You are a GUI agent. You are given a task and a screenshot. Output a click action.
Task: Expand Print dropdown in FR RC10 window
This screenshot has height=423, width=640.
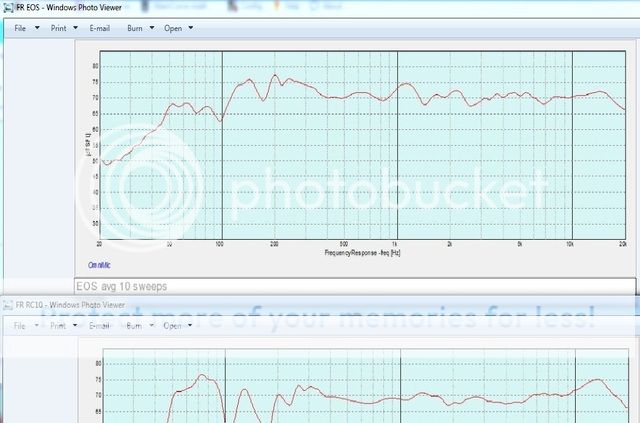tap(65, 325)
